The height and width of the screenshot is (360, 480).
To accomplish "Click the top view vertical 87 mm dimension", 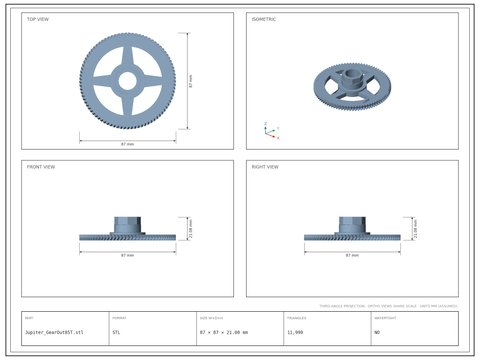I will (191, 81).
